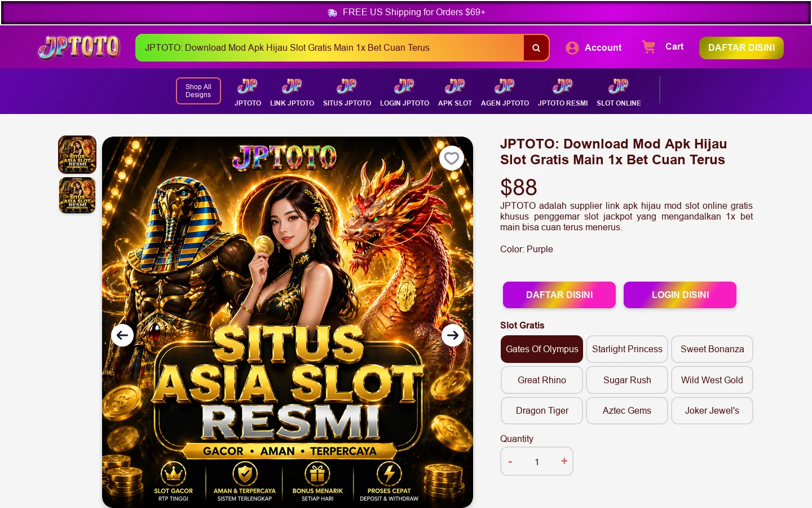Screen dimensions: 812x508
Task: Click the JP icon above LOGIN JPTOTO
Action: pyautogui.click(x=404, y=86)
